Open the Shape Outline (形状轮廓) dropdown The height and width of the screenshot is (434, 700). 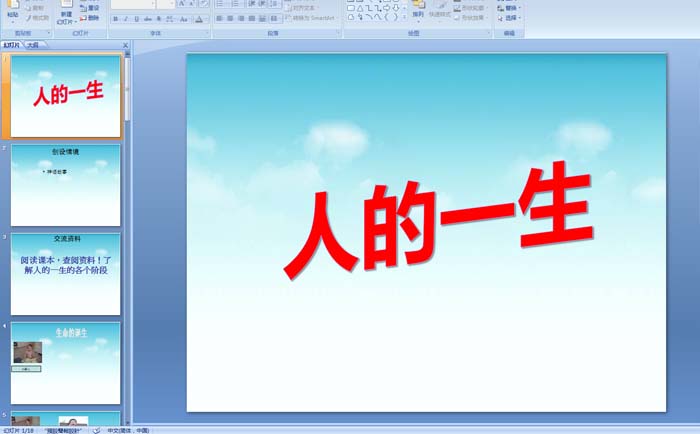point(471,8)
